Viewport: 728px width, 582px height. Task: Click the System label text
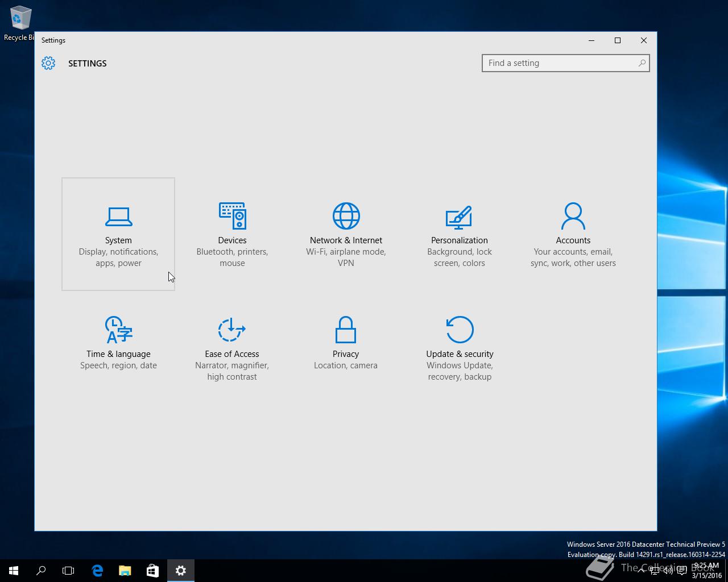[118, 240]
